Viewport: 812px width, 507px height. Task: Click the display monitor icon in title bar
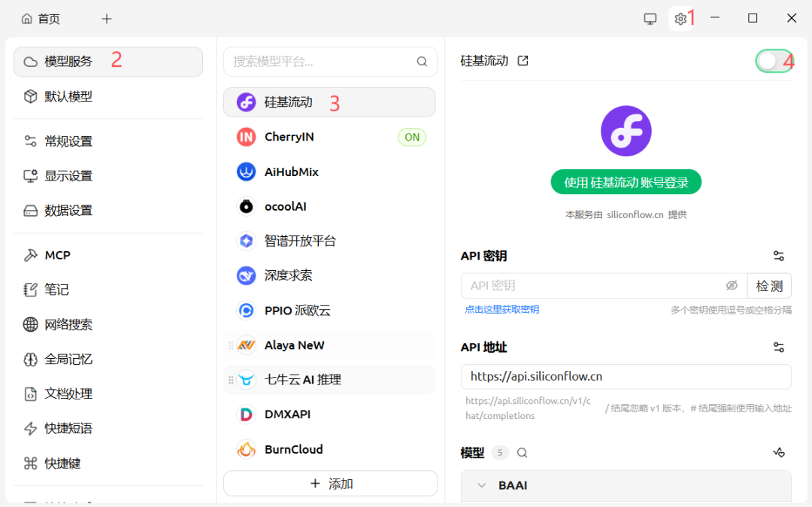(x=650, y=19)
